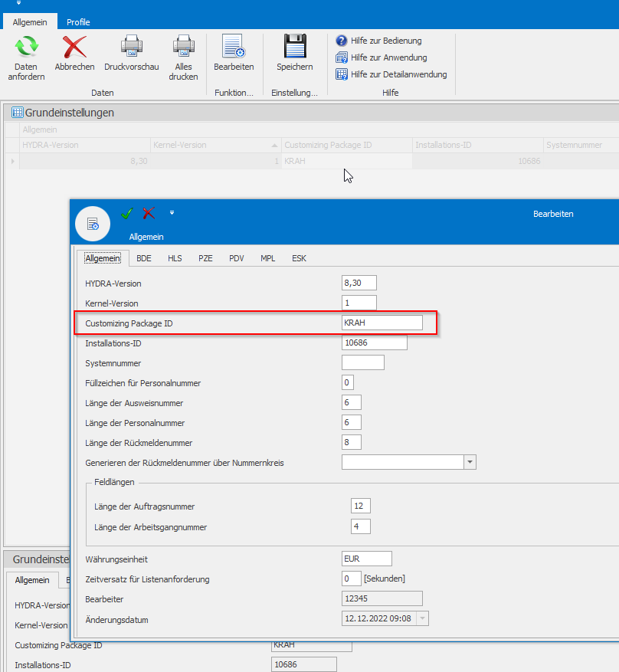Expand the grid row indicator arrow
619x672 pixels.
coord(12,161)
